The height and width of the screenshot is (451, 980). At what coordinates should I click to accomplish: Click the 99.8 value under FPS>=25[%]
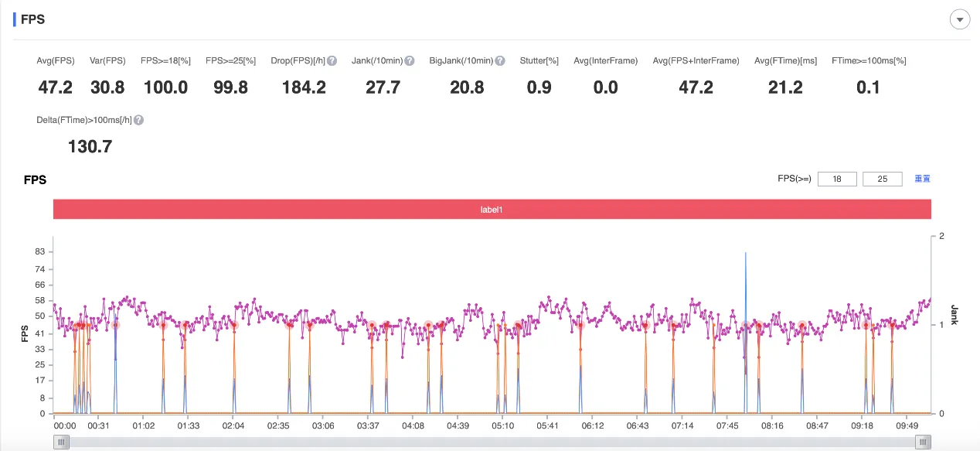click(x=230, y=87)
